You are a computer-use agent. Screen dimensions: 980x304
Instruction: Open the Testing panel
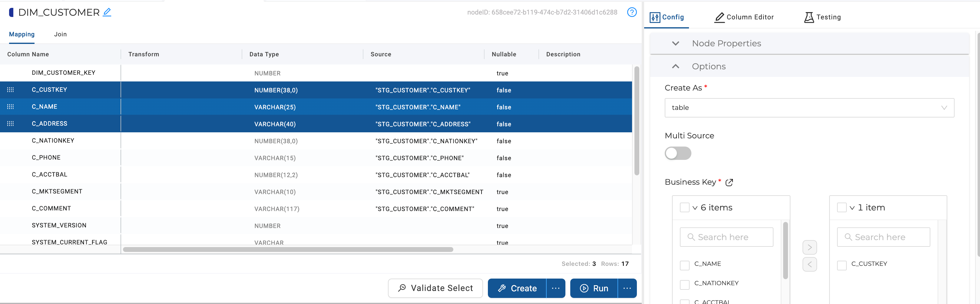(822, 17)
